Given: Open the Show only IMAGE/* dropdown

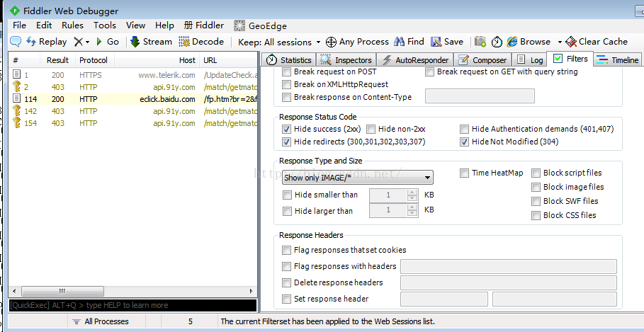Looking at the screenshot, I should (x=358, y=178).
